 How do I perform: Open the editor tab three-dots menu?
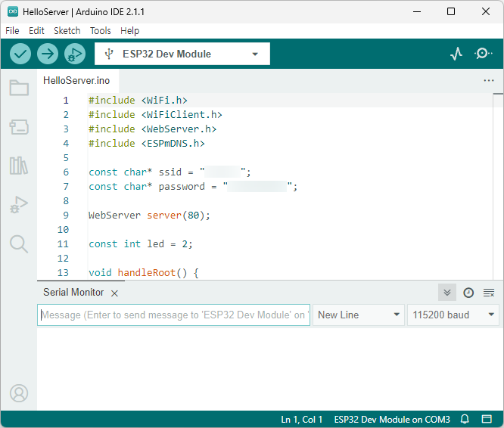pos(489,81)
